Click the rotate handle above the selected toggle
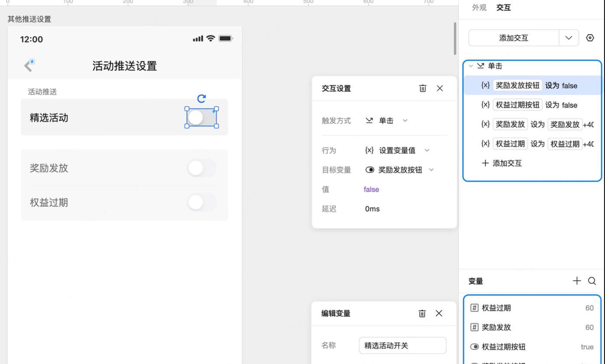The height and width of the screenshot is (364, 605). [201, 99]
